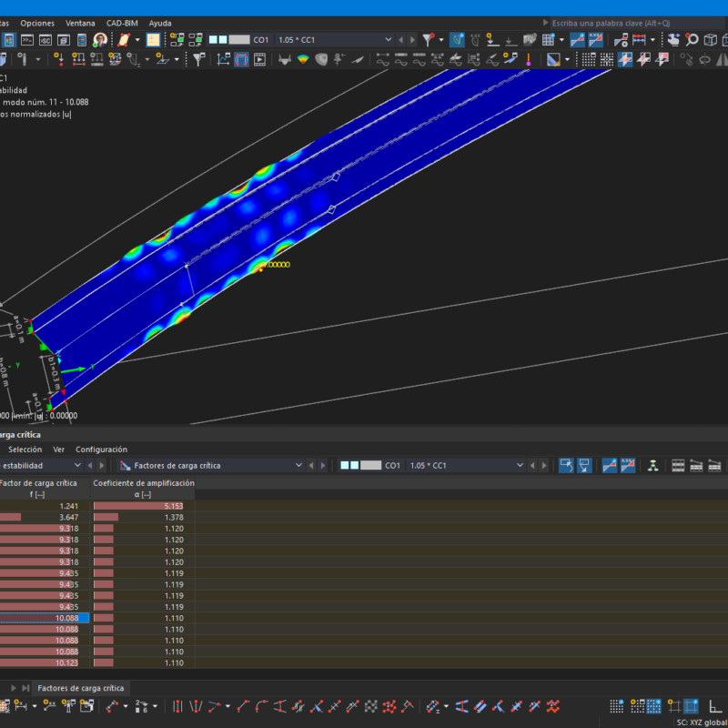Click the gray color swatch beside CO1 in top toolbar
728x728 pixels.
[x=239, y=40]
